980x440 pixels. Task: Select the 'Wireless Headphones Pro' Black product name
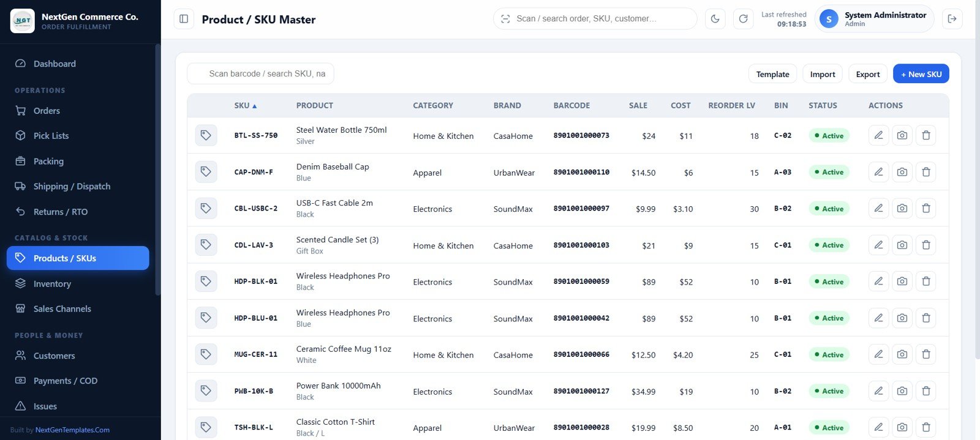click(343, 276)
